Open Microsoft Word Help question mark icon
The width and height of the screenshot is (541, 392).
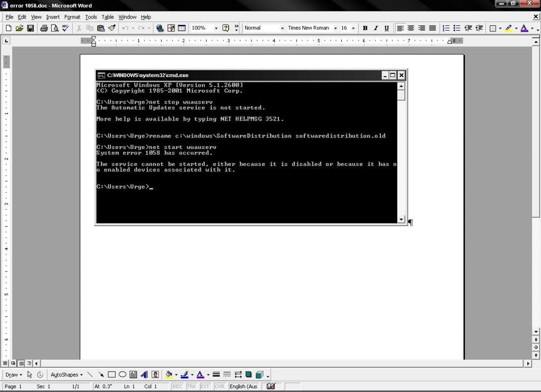(x=226, y=29)
